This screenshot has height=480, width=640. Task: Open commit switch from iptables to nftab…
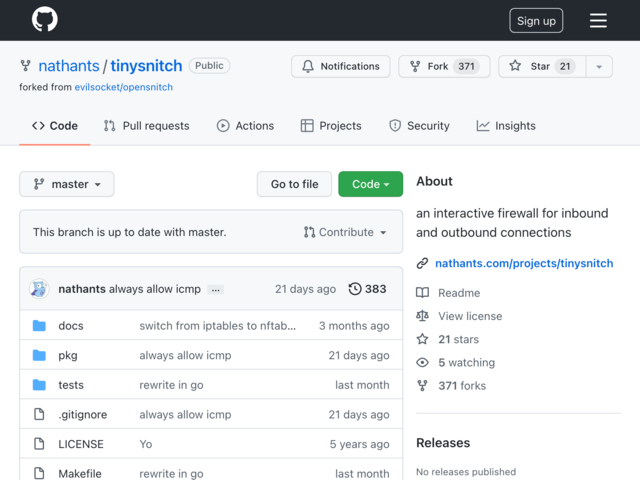tap(218, 326)
